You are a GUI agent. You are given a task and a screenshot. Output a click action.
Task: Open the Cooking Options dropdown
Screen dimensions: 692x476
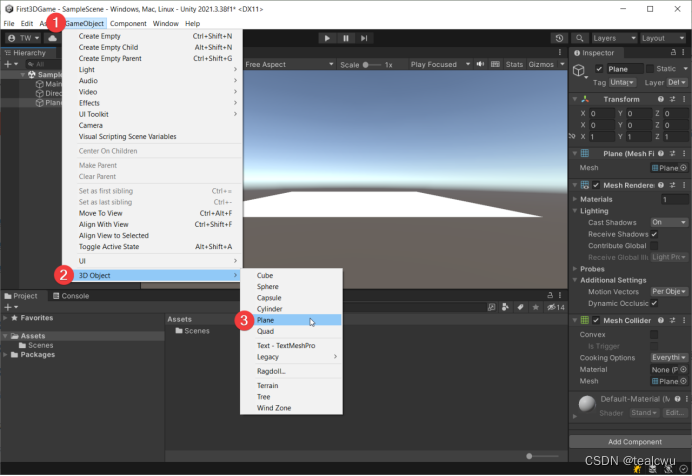click(669, 358)
